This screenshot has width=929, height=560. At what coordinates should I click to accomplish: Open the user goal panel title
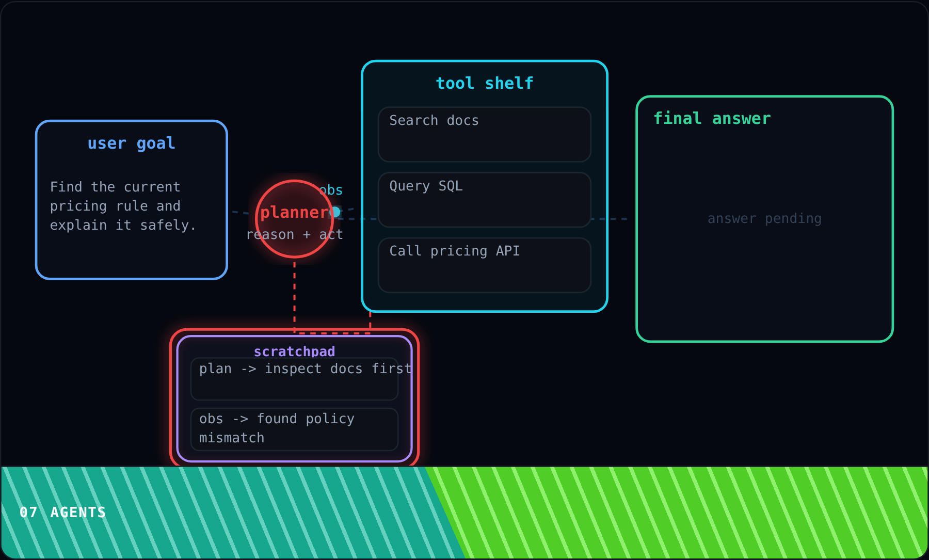(x=131, y=143)
